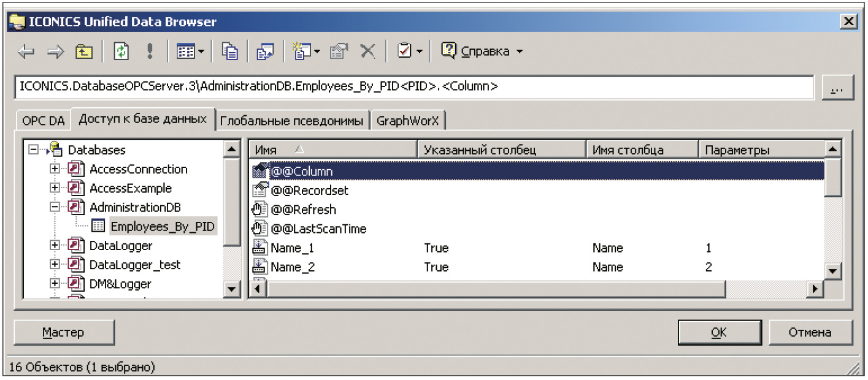Click the Employees_By_PID table icon
This screenshot has width=868, height=380.
pos(98,226)
